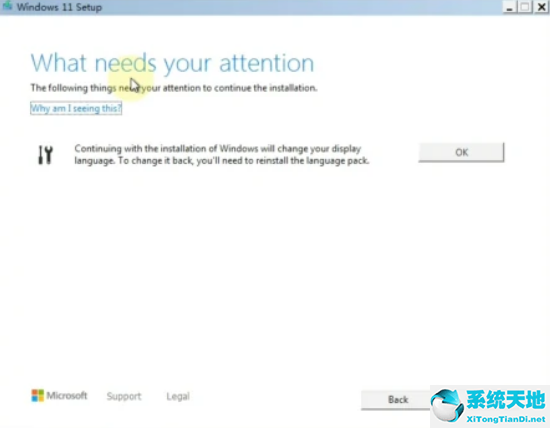Click the 'What needs your attention' heading
This screenshot has height=428, width=550.
tap(172, 63)
